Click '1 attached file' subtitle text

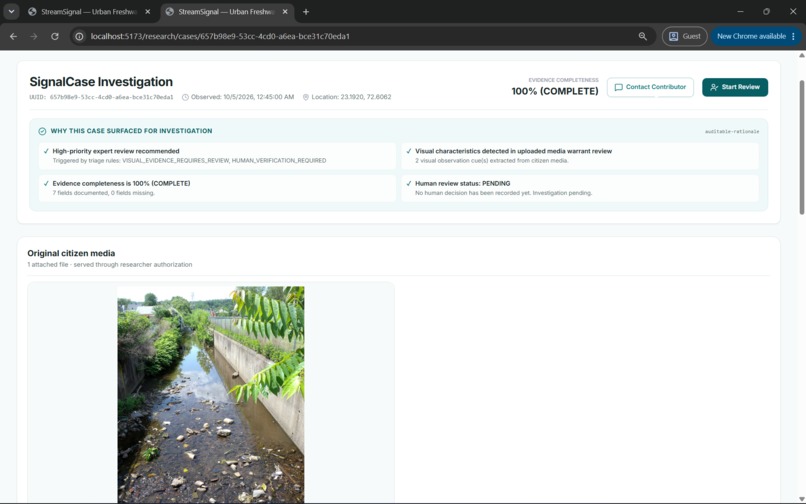click(109, 265)
